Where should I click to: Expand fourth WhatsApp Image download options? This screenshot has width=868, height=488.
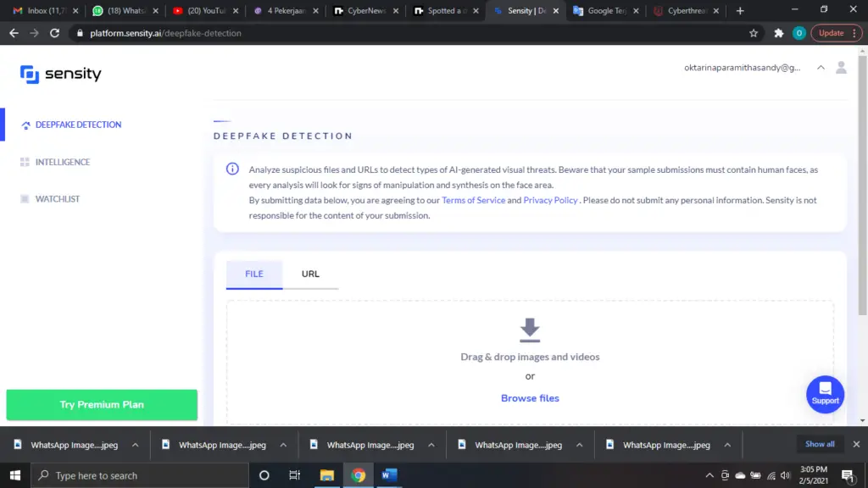tap(579, 445)
